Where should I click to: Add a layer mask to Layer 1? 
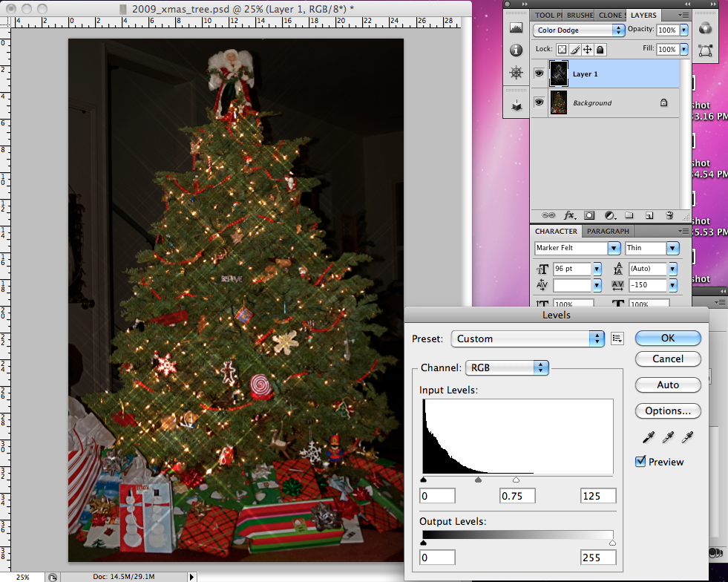point(589,215)
